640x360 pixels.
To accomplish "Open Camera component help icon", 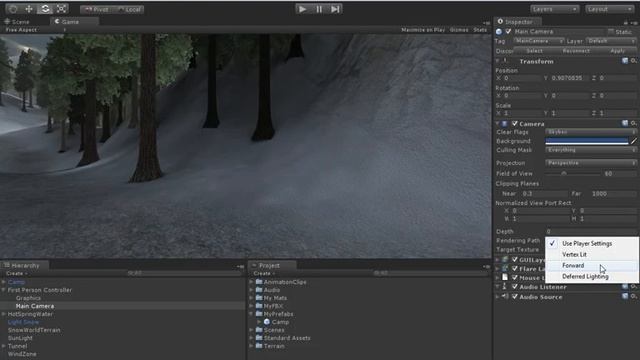I will (625, 123).
